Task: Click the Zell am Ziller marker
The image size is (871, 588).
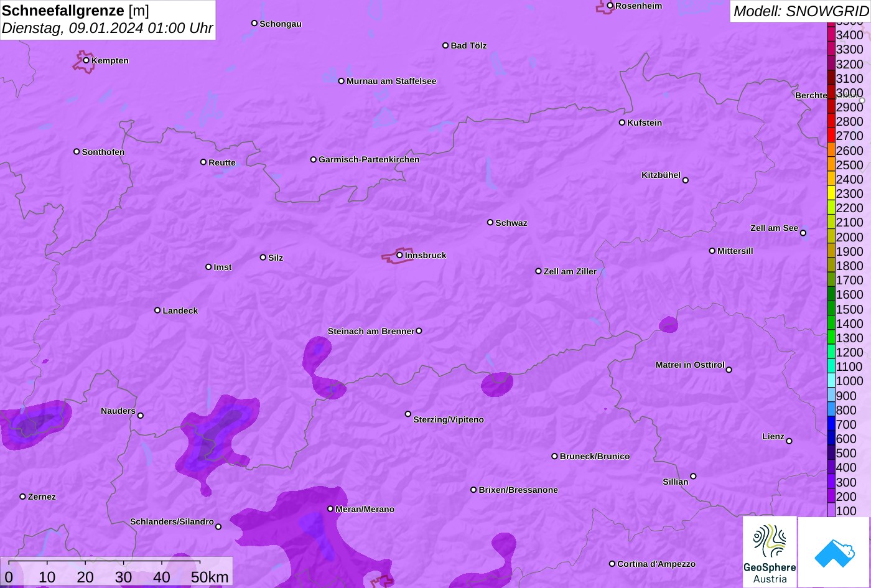Action: pyautogui.click(x=539, y=271)
